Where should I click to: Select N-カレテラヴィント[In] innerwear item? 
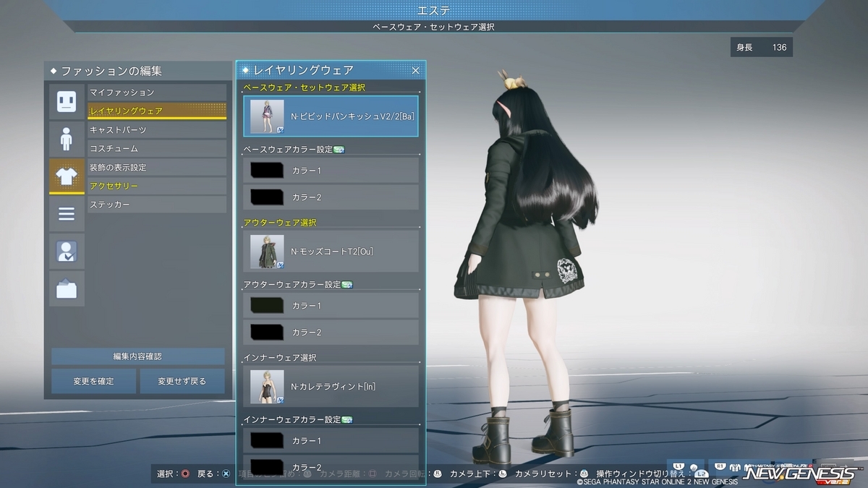331,386
